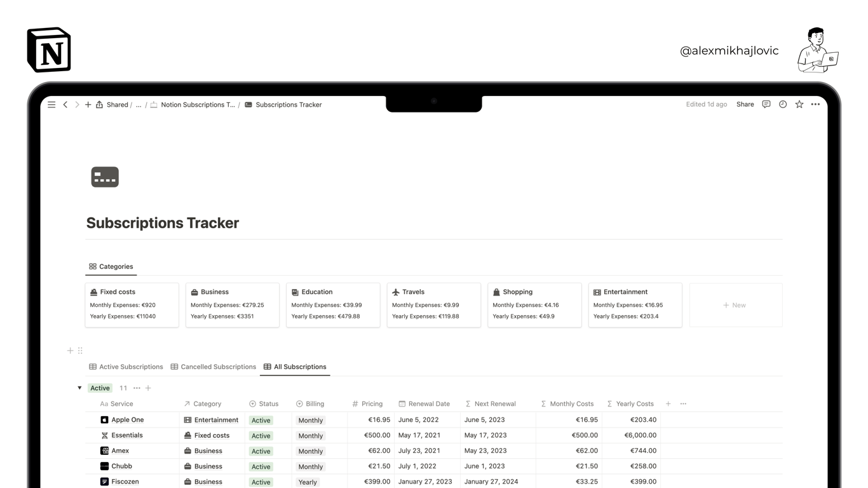Click the Amex service icon

click(x=104, y=451)
